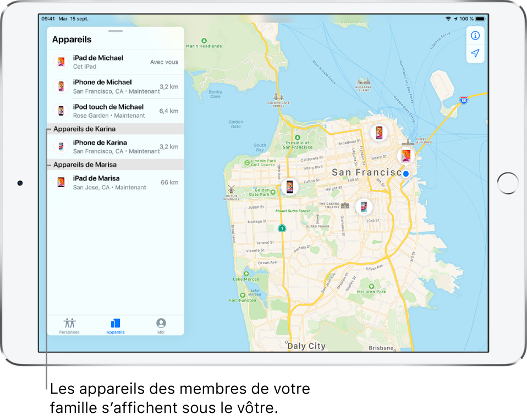
Task: Click the Appareils de Marisa section header
Action: click(x=116, y=165)
